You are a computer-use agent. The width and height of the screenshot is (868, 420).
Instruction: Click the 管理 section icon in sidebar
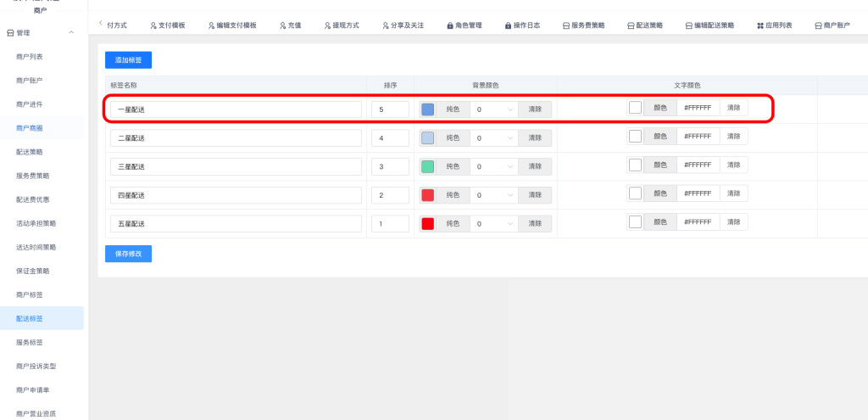click(10, 33)
